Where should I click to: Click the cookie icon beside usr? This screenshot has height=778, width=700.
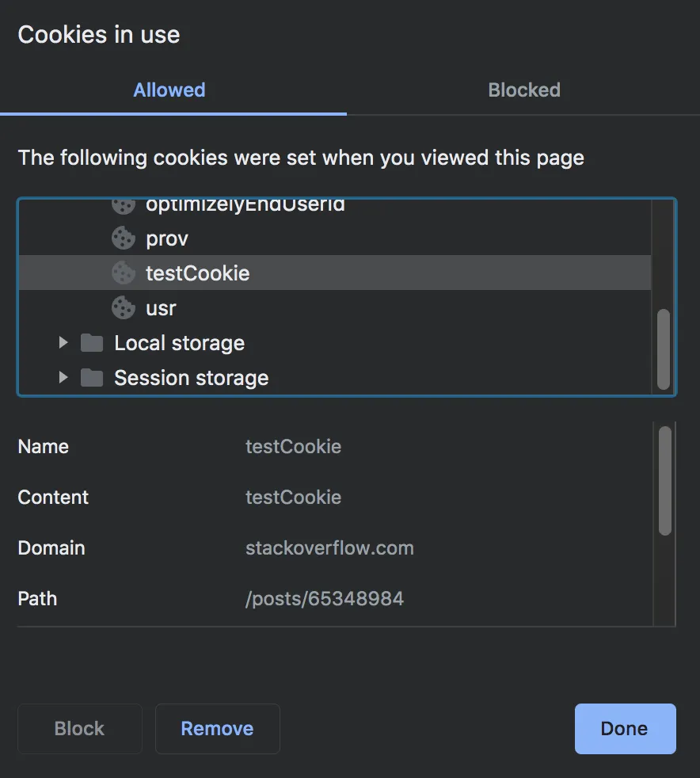pos(123,307)
